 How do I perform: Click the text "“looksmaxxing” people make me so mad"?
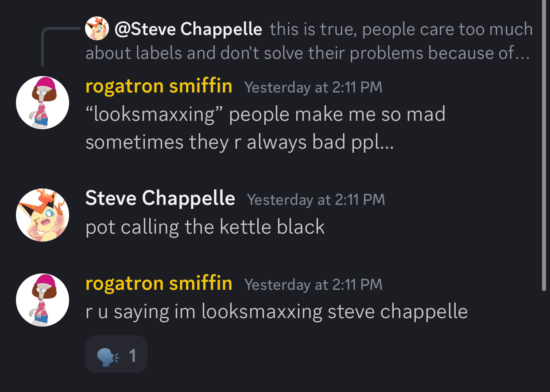(265, 115)
